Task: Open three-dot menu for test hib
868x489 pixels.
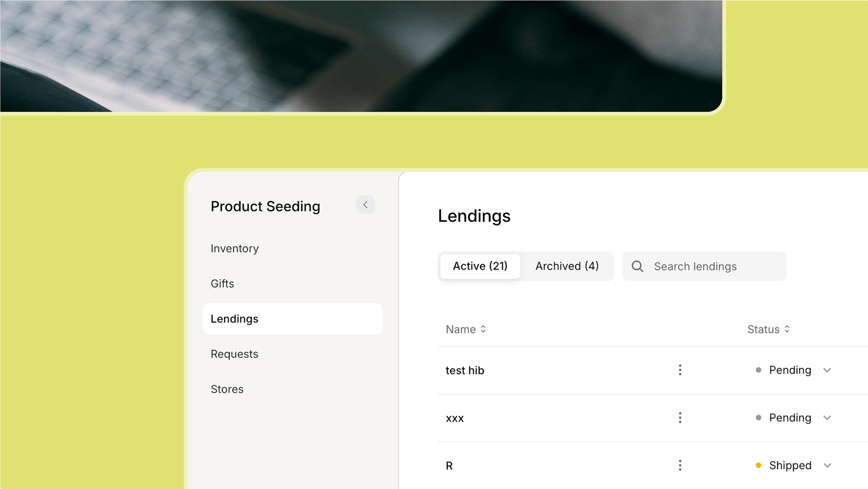Action: [x=680, y=370]
